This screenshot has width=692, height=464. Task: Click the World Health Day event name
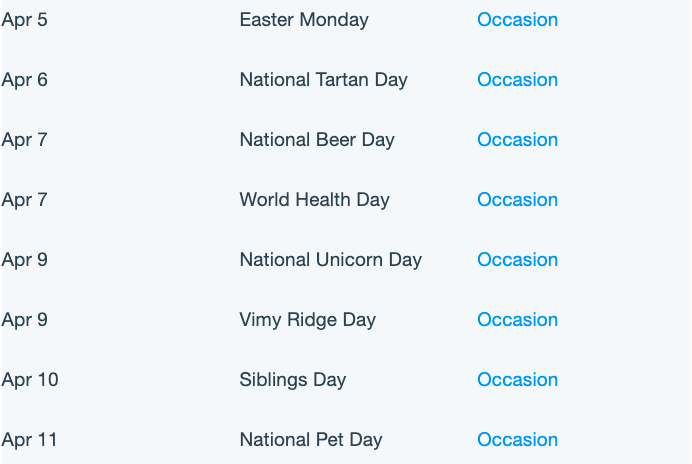tap(315, 200)
